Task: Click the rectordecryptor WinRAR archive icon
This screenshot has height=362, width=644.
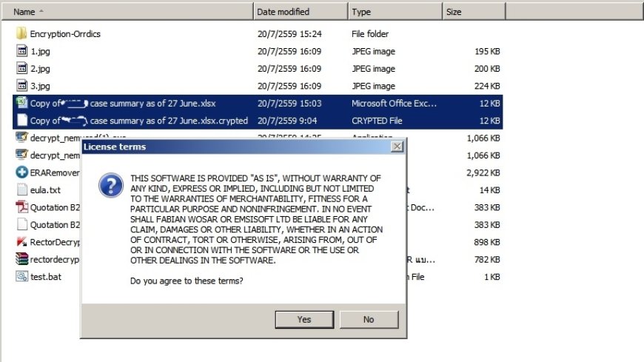Action: tap(21, 259)
